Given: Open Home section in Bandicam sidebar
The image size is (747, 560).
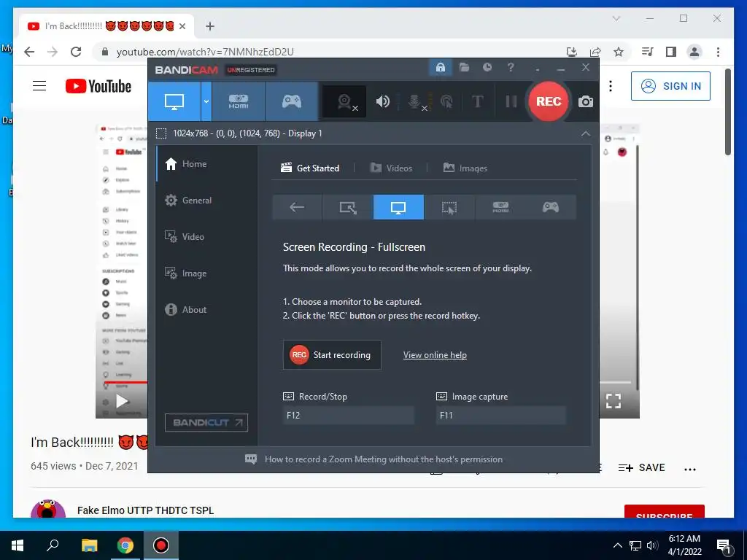Looking at the screenshot, I should (x=207, y=164).
